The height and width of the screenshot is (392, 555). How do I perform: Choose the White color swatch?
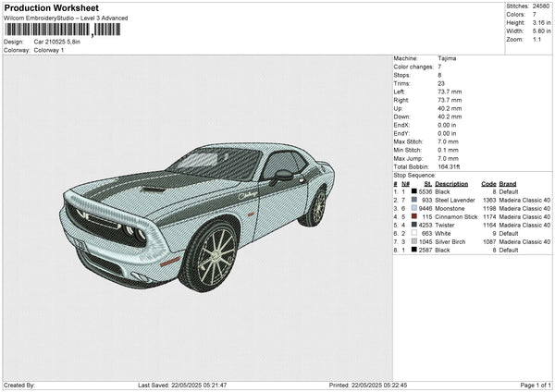coord(413,233)
